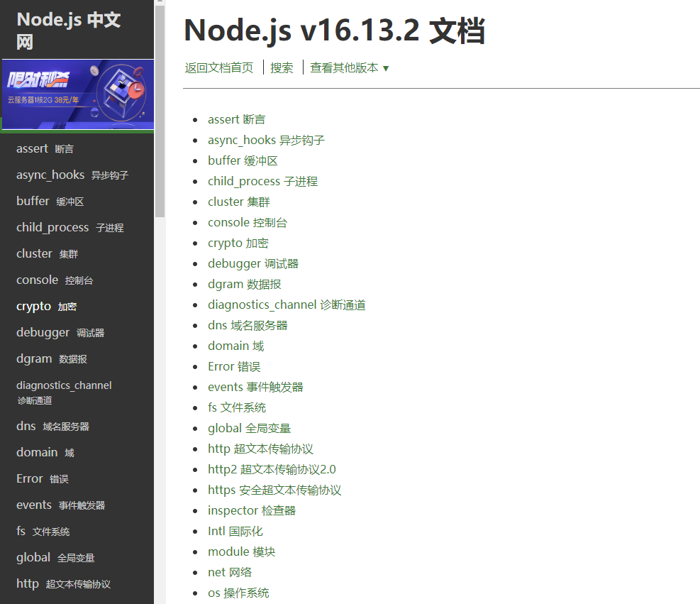The image size is (700, 604).
Task: Open the assert 断言 documentation link
Action: (236, 119)
